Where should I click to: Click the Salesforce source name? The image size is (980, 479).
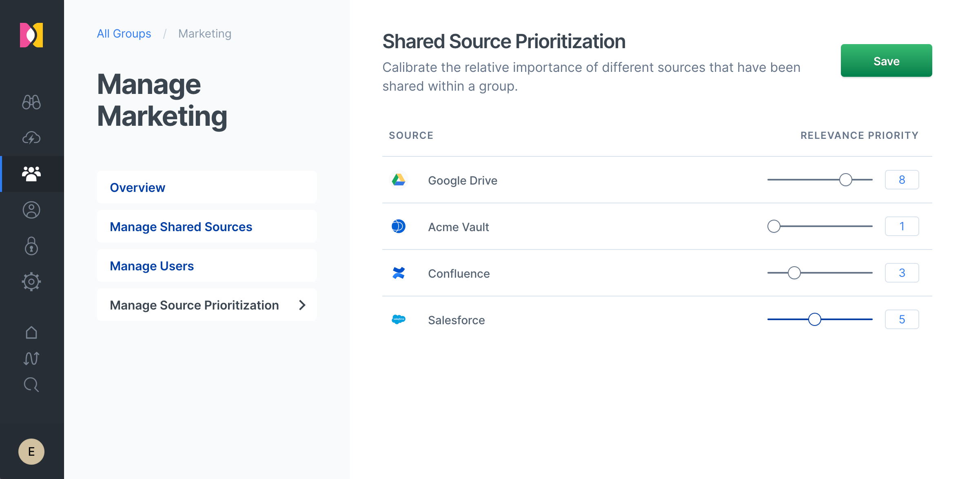pos(457,320)
